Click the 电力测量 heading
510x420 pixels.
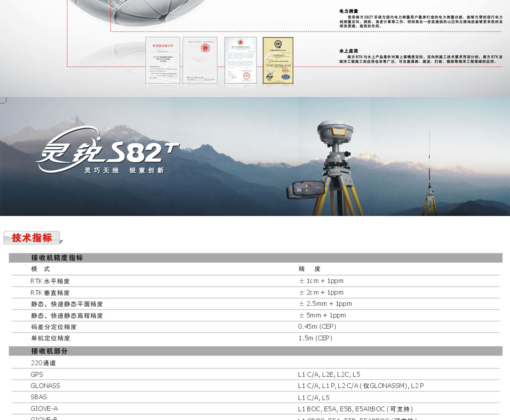[x=348, y=11]
